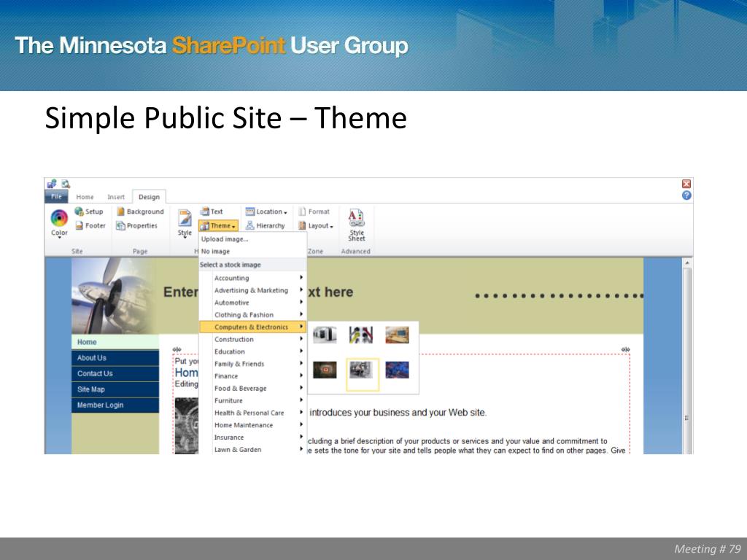Screen dimensions: 747x560
Task: Select the Design ribbon tab
Action: click(149, 197)
